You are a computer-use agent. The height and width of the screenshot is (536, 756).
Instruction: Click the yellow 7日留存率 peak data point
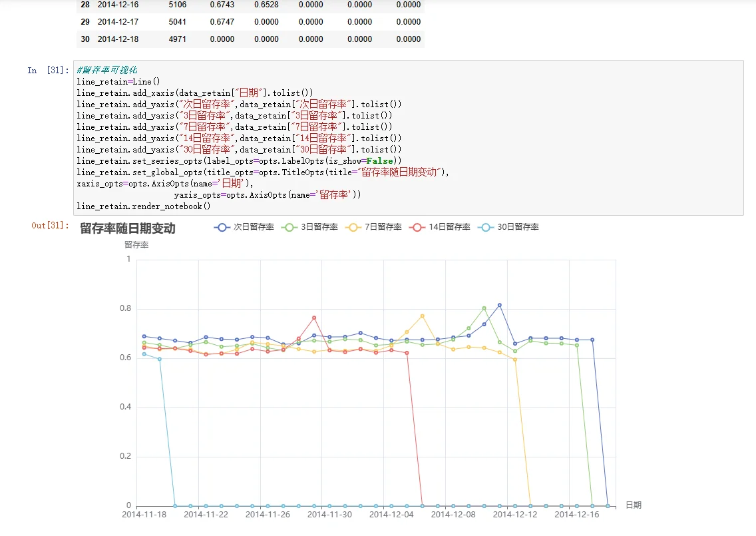423,316
